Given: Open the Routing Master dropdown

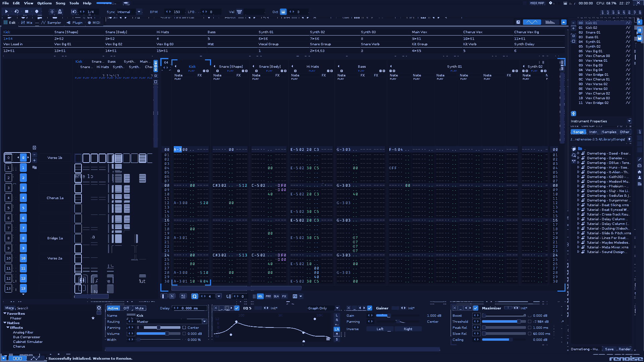Looking at the screenshot, I should tap(204, 321).
